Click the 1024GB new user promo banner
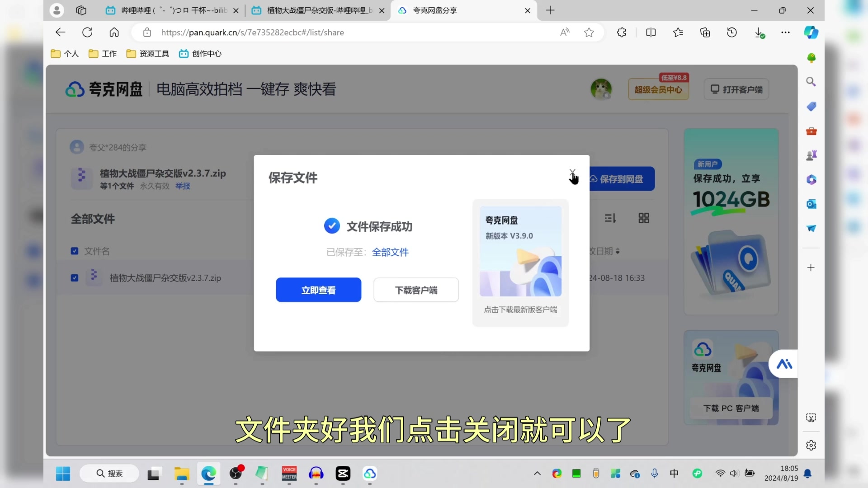This screenshot has height=488, width=868. [731, 222]
